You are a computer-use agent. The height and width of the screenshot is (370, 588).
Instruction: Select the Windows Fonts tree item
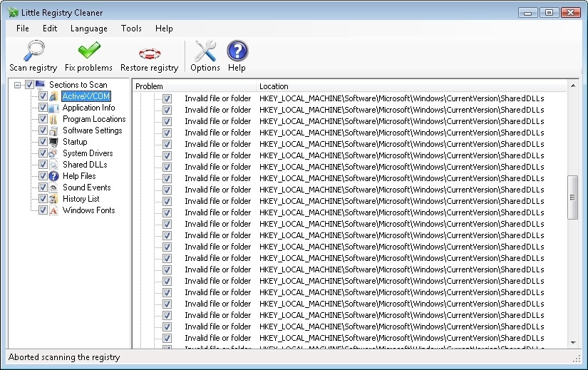(x=88, y=210)
